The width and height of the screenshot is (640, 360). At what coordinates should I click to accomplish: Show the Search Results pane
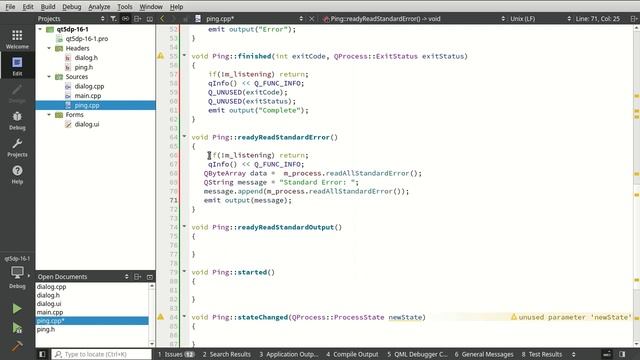click(x=227, y=354)
